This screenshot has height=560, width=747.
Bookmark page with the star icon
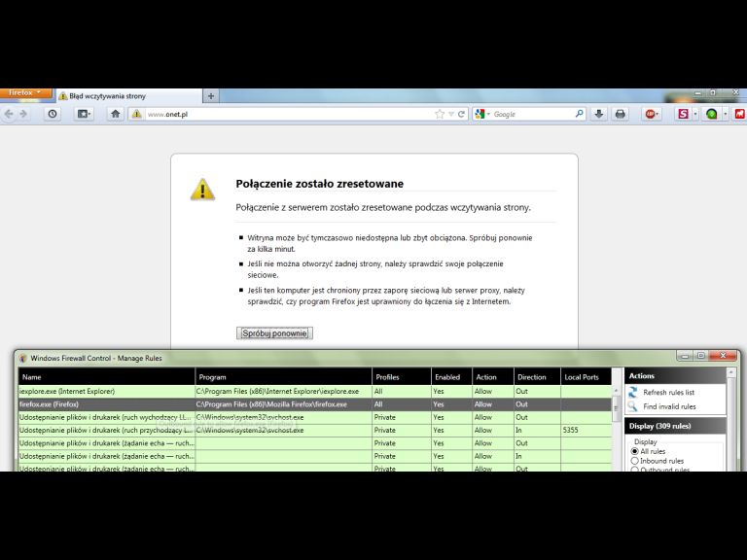click(x=440, y=114)
